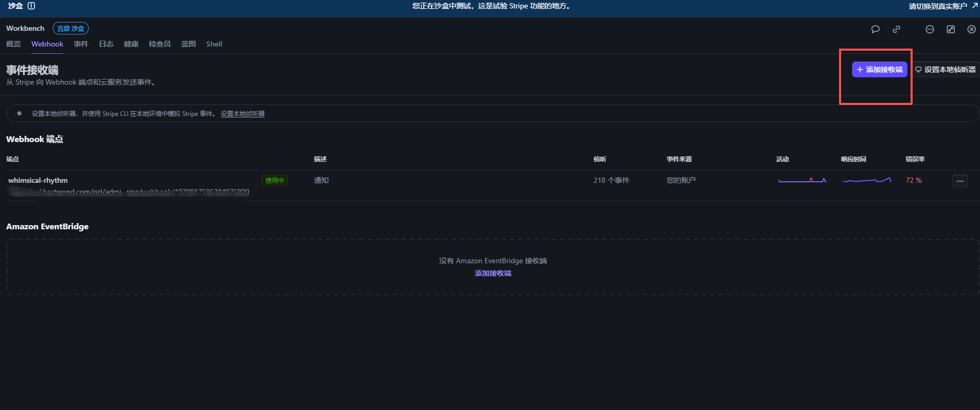Image resolution: width=980 pixels, height=410 pixels.
Task: Switch to the 概览 tab
Action: point(14,44)
